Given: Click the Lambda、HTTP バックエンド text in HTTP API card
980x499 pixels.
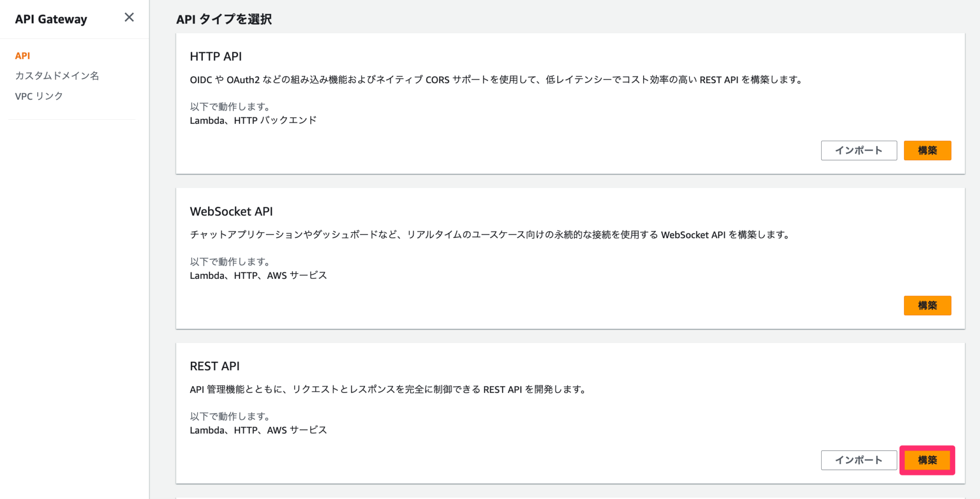Looking at the screenshot, I should pos(253,120).
